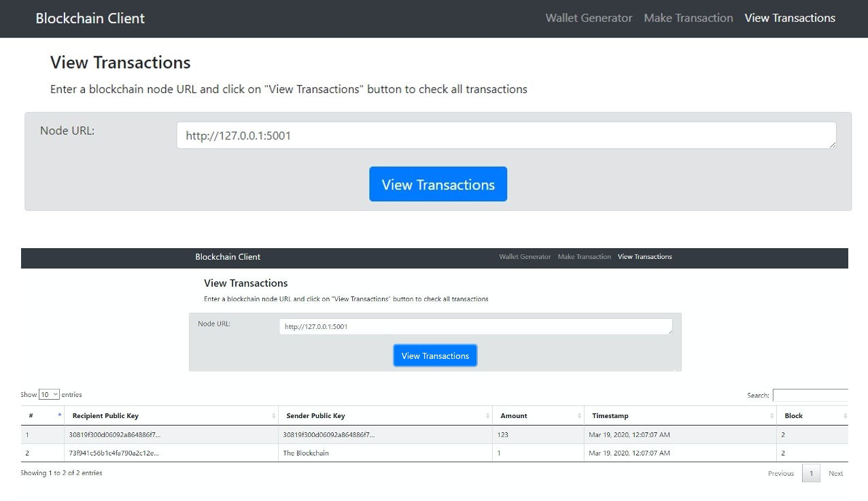The height and width of the screenshot is (501, 868).
Task: Go to Previous page in pagination
Action: 781,473
